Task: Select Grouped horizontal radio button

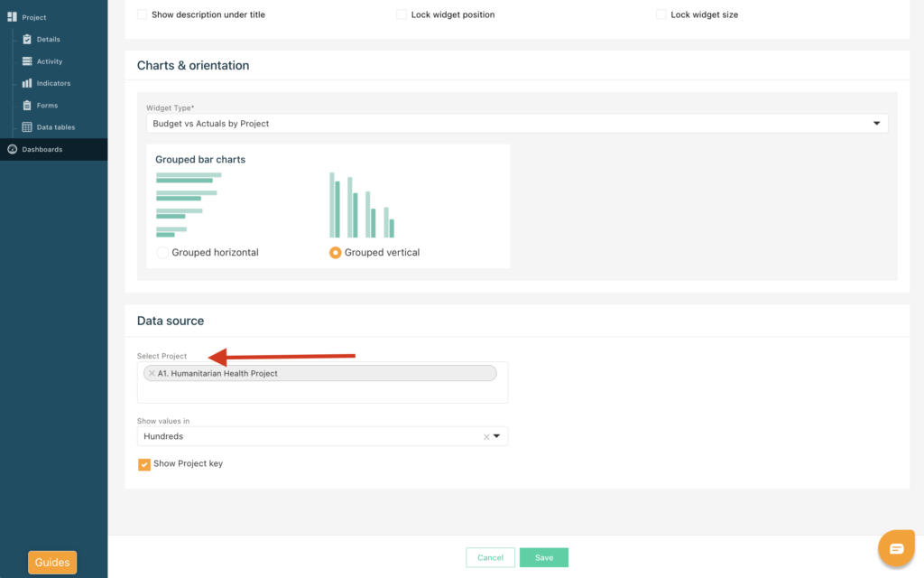Action: click(x=162, y=253)
